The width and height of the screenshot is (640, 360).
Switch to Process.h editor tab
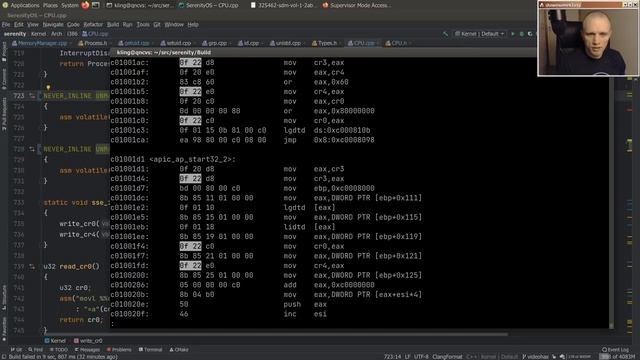point(95,43)
